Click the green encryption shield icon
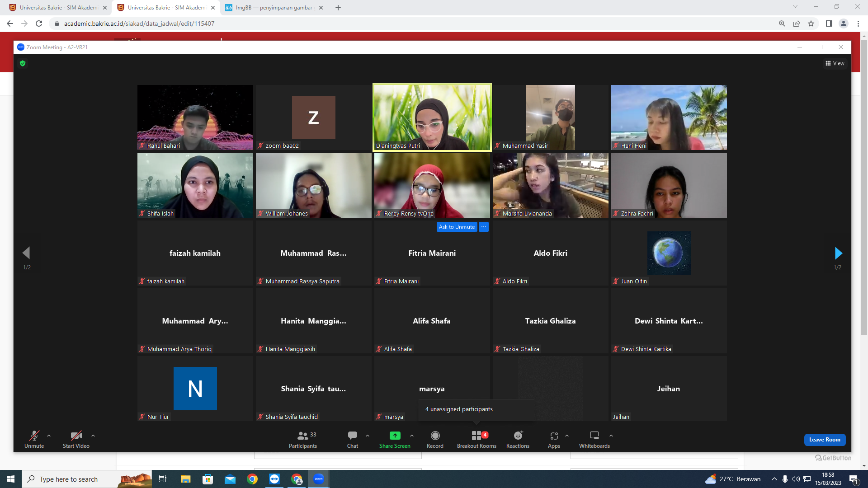The image size is (868, 488). tap(23, 64)
